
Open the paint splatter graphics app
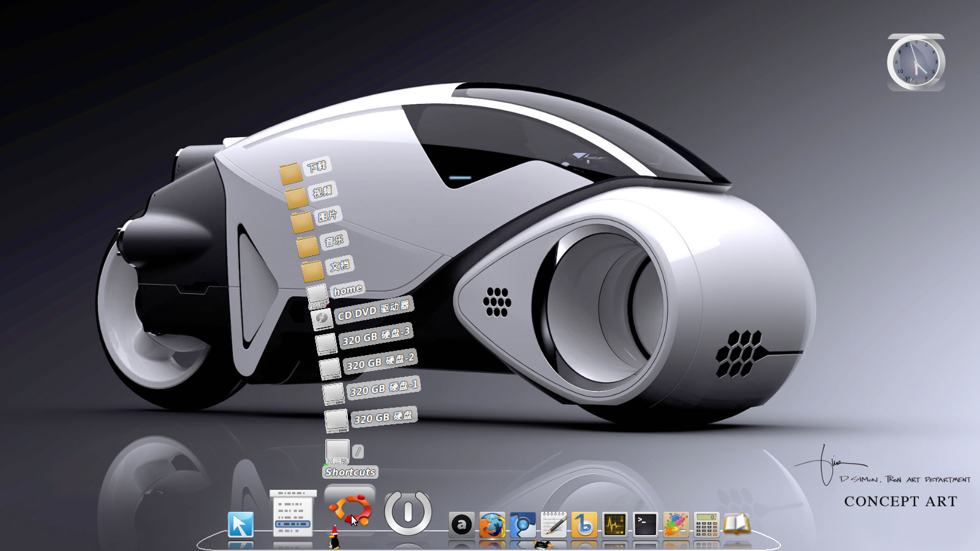[x=676, y=525]
